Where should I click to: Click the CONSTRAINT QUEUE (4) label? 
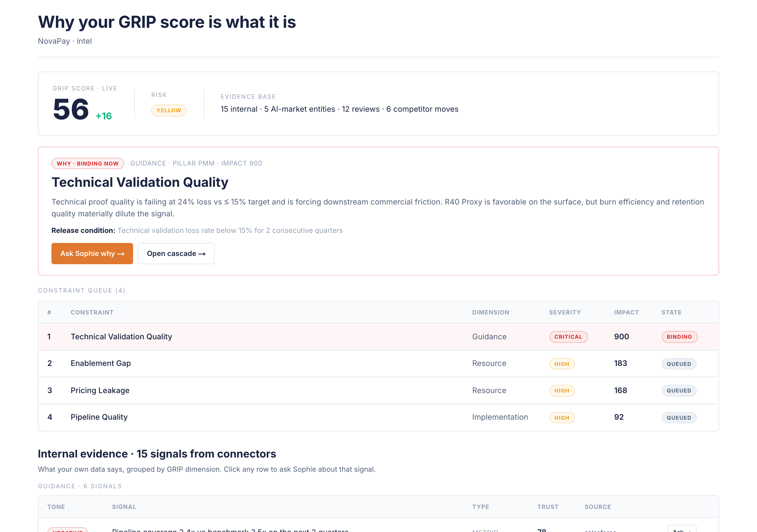tap(81, 291)
